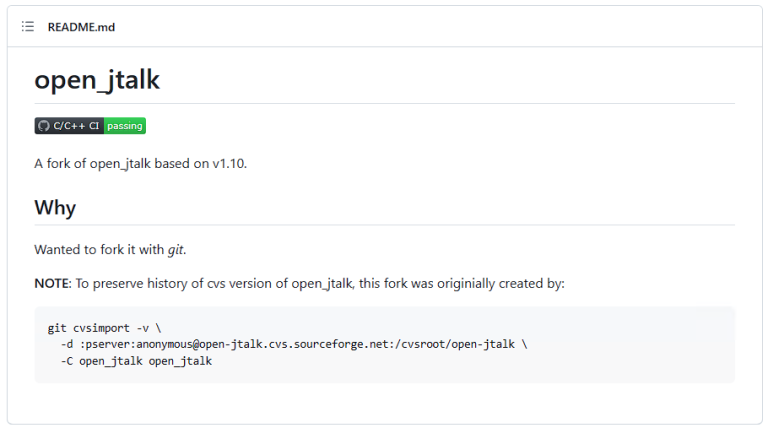768x428 pixels.
Task: Click the green "passing" badge status
Action: tap(125, 126)
